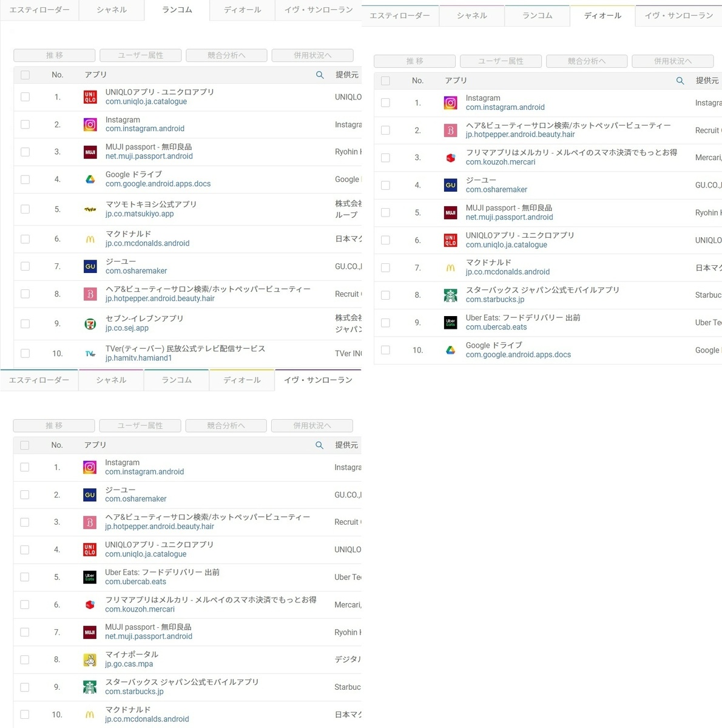Check Uber Eats row checkbox in イヴ・サンローラン-selected panel
Viewport: 722px width, 728px height.
[x=24, y=577]
